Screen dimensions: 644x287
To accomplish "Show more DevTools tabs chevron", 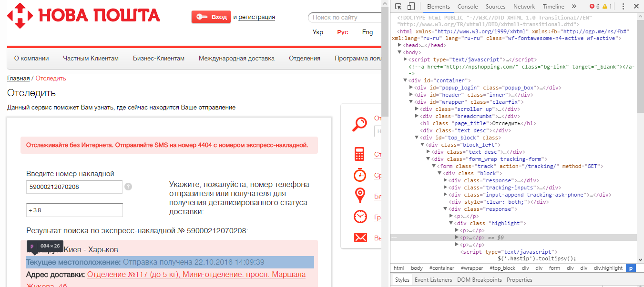I will click(574, 7).
